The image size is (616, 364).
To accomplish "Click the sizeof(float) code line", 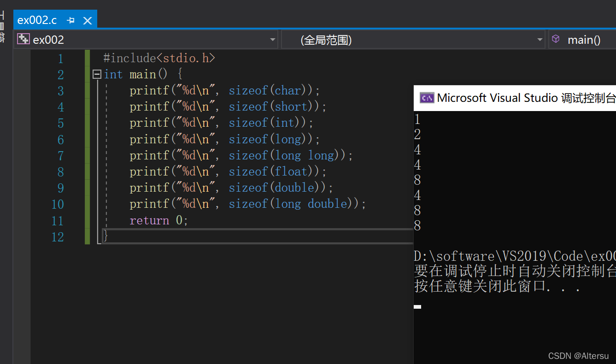I will [228, 171].
